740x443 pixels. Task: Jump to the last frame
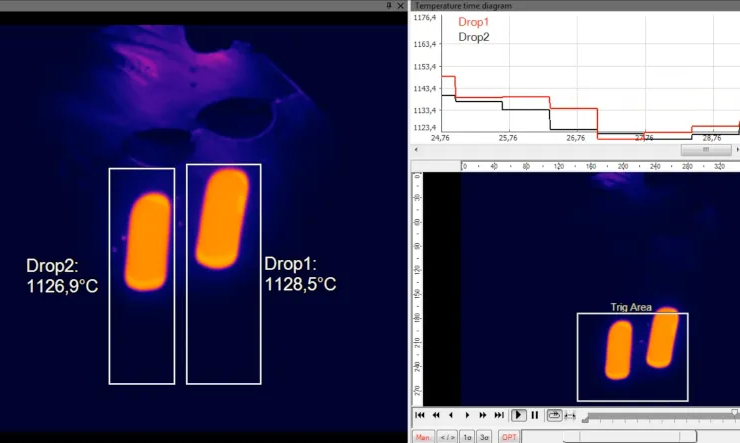(499, 415)
